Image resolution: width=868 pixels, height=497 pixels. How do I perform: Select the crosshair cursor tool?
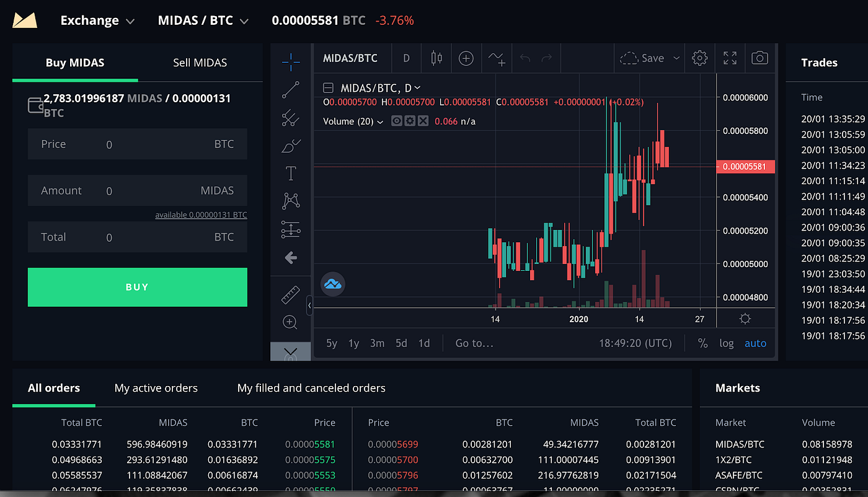tap(290, 62)
